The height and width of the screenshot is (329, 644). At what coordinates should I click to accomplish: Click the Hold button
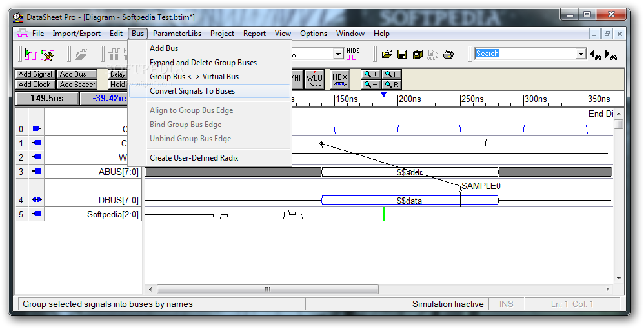tap(118, 85)
